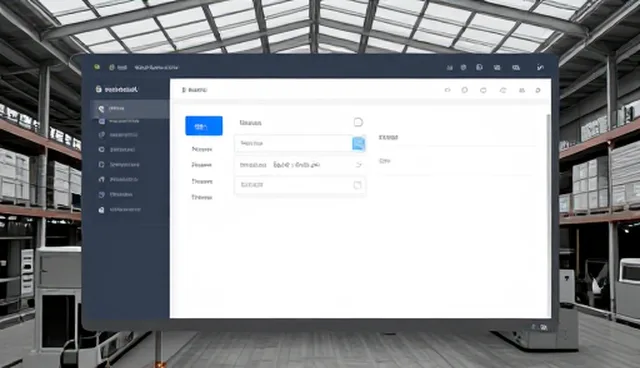This screenshot has width=640, height=368.
Task: Click the sidebar brand logo at top
Action: [117, 89]
